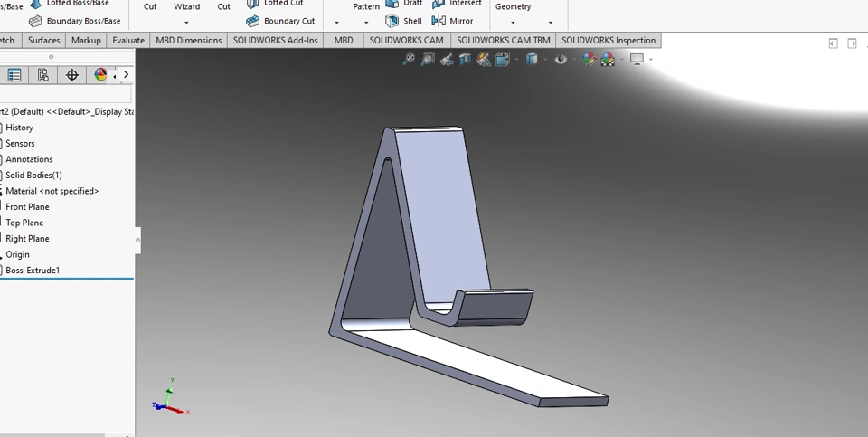Click the Mirror tool icon
Viewport: 868px width, 437px height.
point(439,21)
